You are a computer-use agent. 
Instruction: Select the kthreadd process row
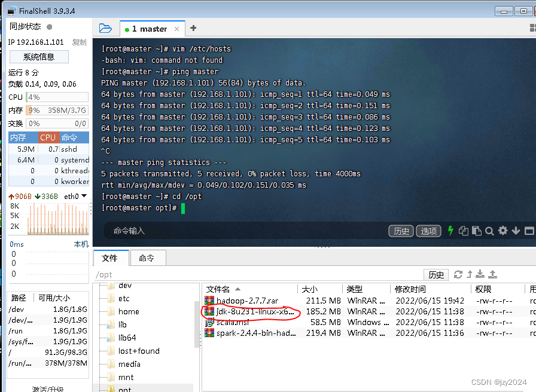click(48, 170)
